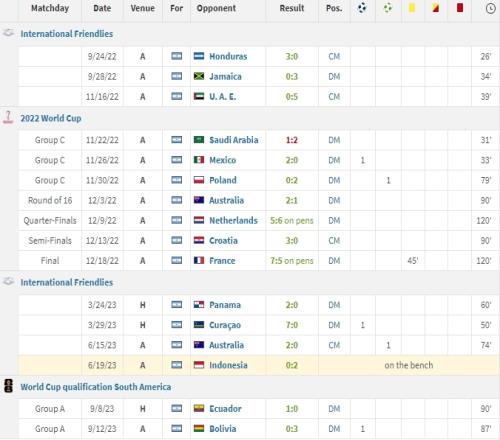Click the 2022 World Cup trophy icon

click(8, 118)
